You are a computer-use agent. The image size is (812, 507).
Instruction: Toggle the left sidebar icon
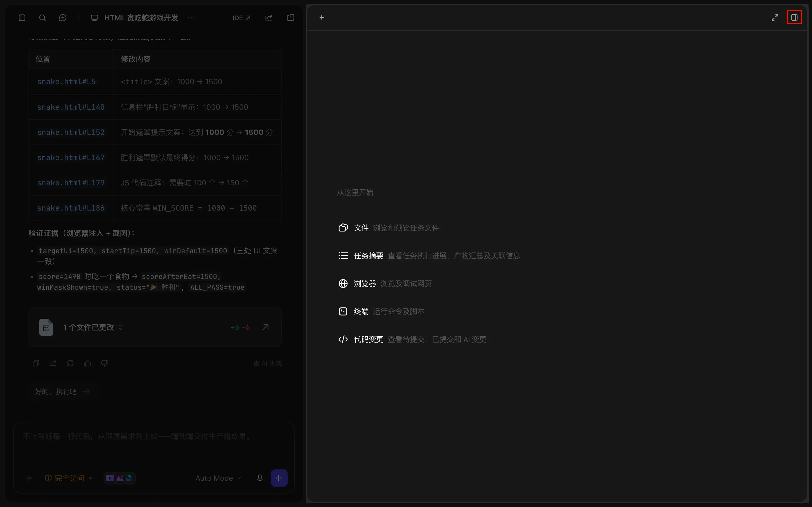pyautogui.click(x=22, y=18)
